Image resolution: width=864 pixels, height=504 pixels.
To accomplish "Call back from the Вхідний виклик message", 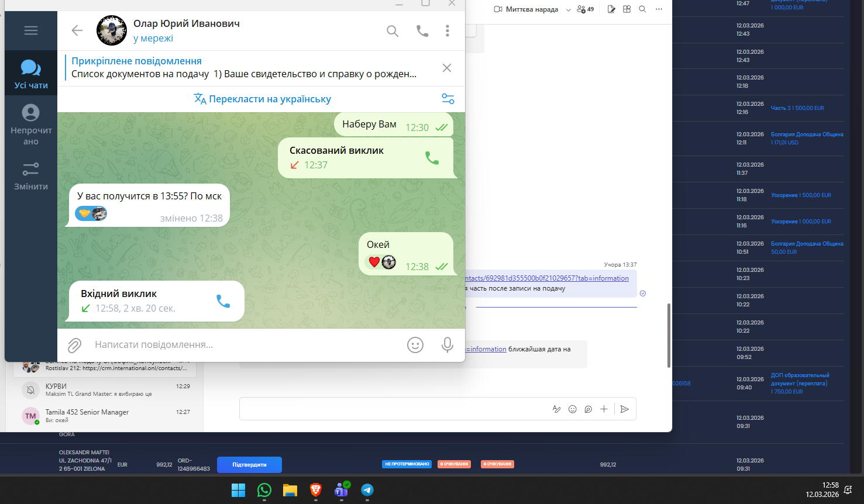I will pos(223,301).
